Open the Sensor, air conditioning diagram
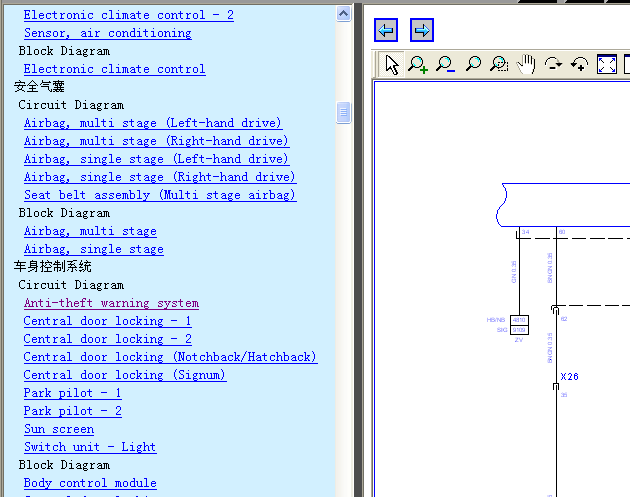This screenshot has height=497, width=630. (108, 33)
